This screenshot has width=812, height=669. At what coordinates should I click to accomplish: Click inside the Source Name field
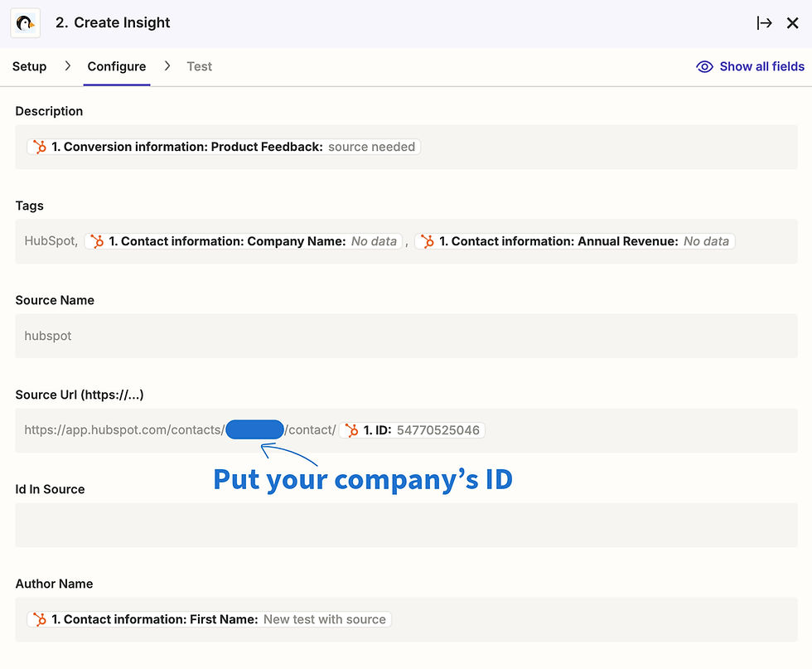click(x=406, y=336)
